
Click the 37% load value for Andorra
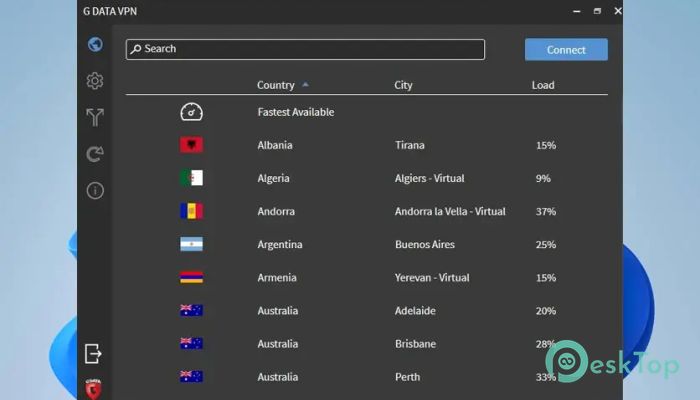(546, 211)
